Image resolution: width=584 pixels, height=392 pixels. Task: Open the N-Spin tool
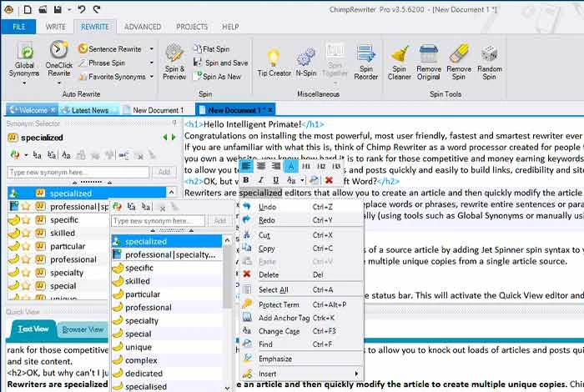pos(306,63)
